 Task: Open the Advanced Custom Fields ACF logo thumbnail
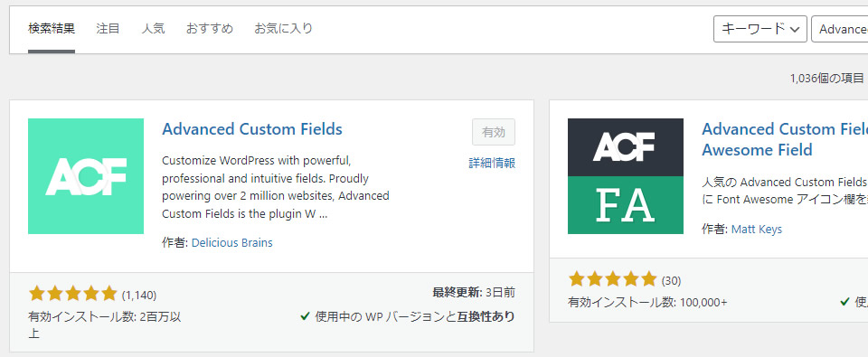(86, 176)
